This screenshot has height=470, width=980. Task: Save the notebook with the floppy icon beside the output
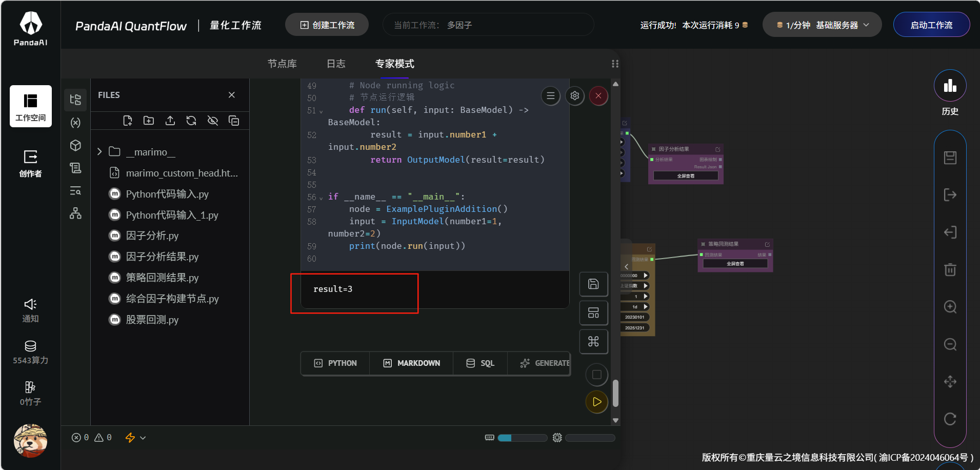pos(593,284)
